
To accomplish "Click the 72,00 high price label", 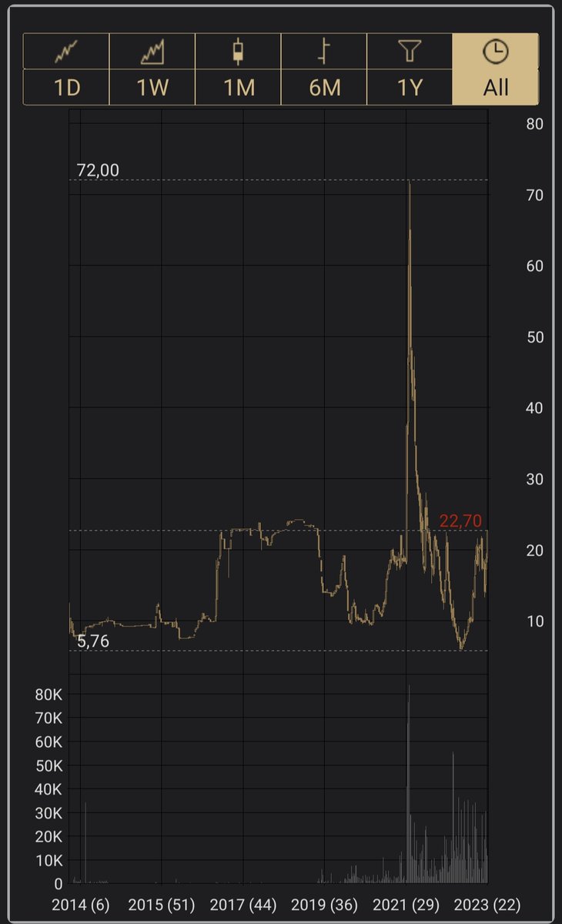I will [x=99, y=170].
